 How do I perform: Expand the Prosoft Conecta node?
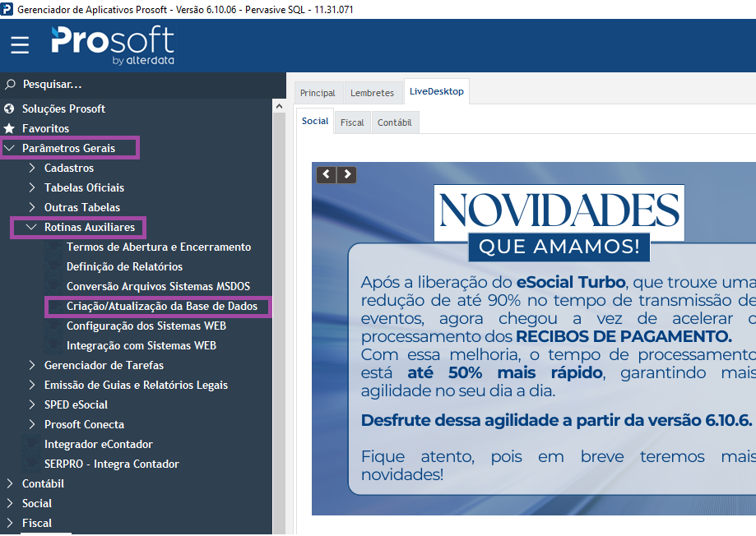tap(32, 425)
